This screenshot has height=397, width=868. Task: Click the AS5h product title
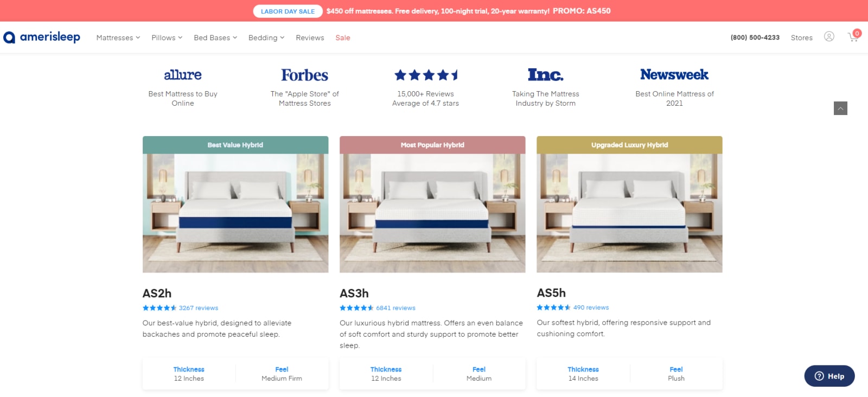[551, 293]
